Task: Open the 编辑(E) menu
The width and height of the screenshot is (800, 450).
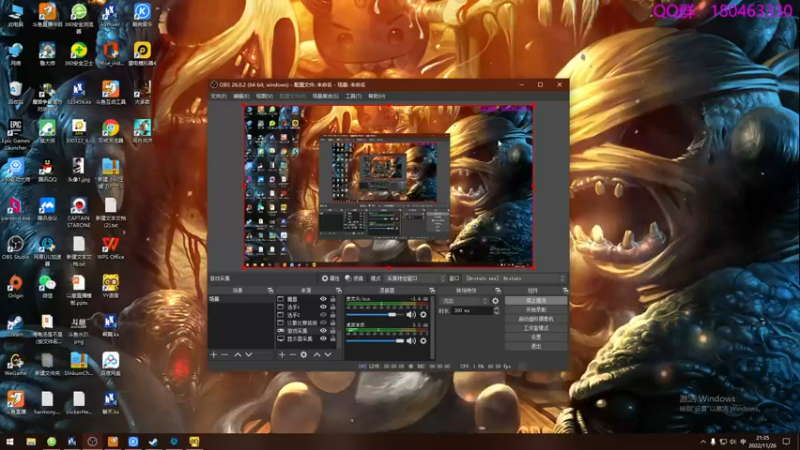Action: click(241, 96)
